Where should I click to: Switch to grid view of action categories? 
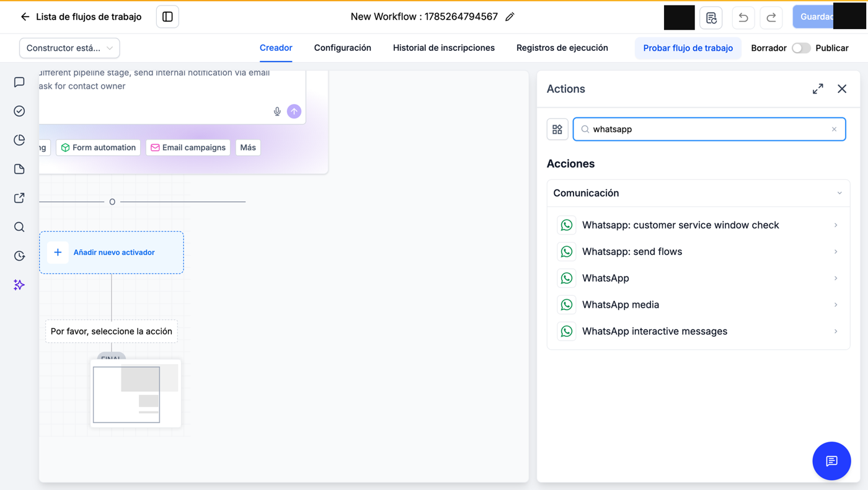(x=557, y=129)
